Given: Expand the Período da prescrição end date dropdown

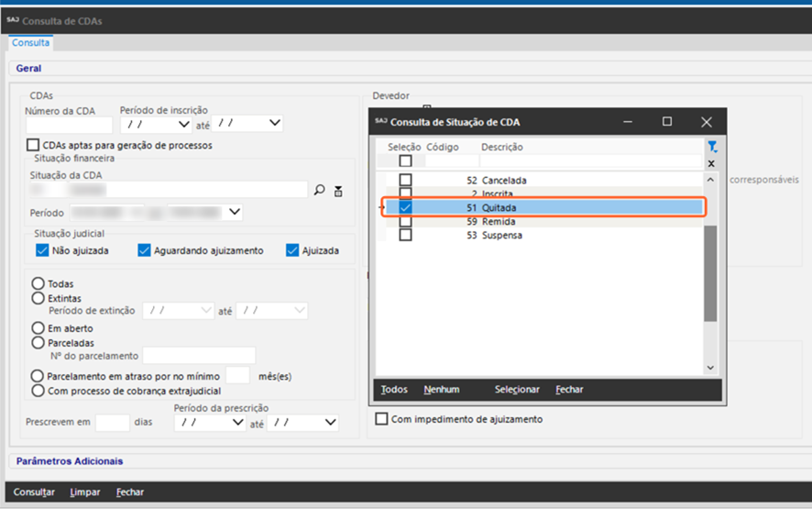Looking at the screenshot, I should pos(330,423).
